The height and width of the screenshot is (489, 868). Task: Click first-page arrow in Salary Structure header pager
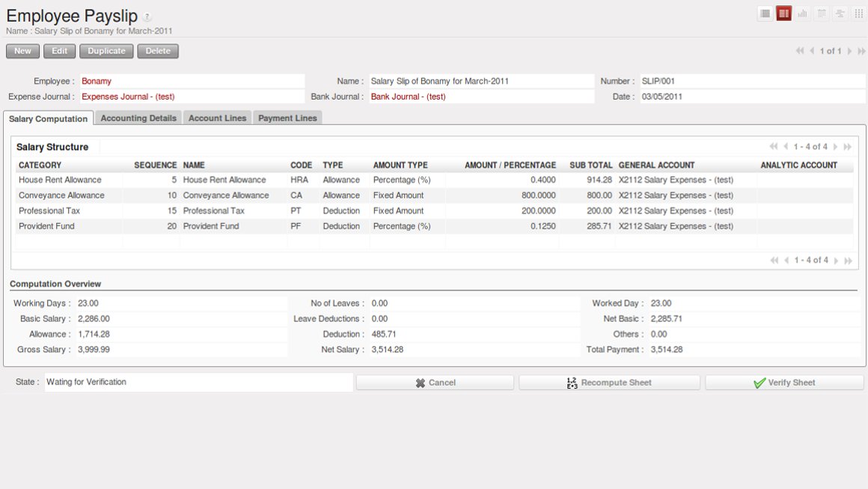point(773,147)
